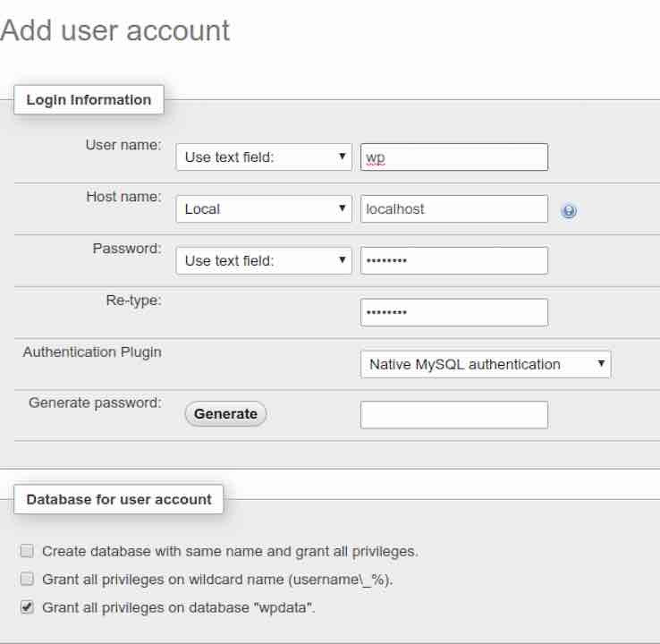Click the 'Add user account' heading
The height and width of the screenshot is (644, 660).
coord(115,30)
